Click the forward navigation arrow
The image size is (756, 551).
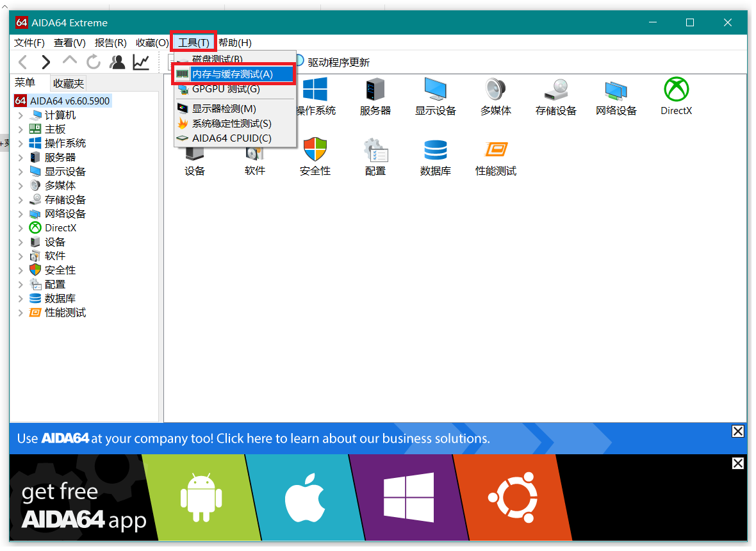pos(46,62)
